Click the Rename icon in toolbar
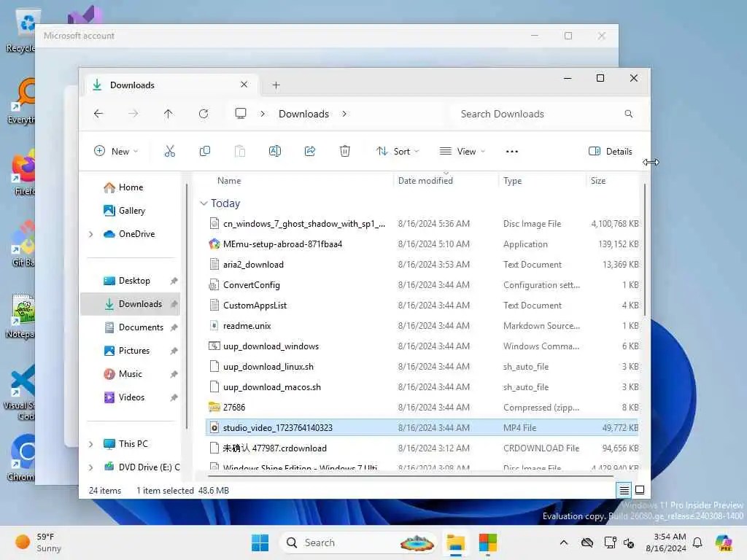747x560 pixels. click(275, 152)
